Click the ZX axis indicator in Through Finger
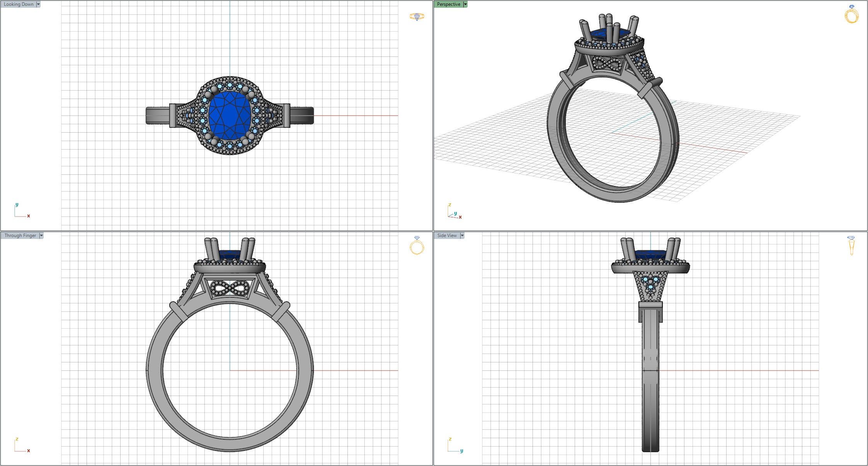 click(22, 445)
